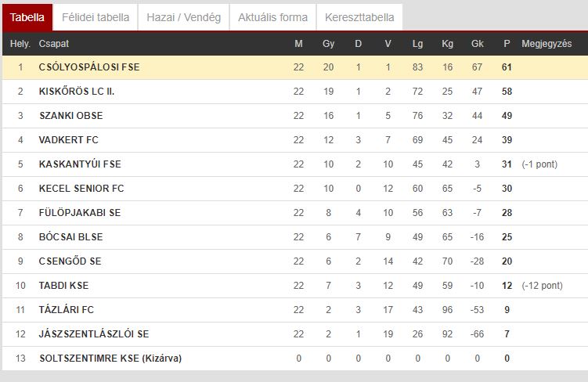Click the Csapat column header

pos(53,44)
